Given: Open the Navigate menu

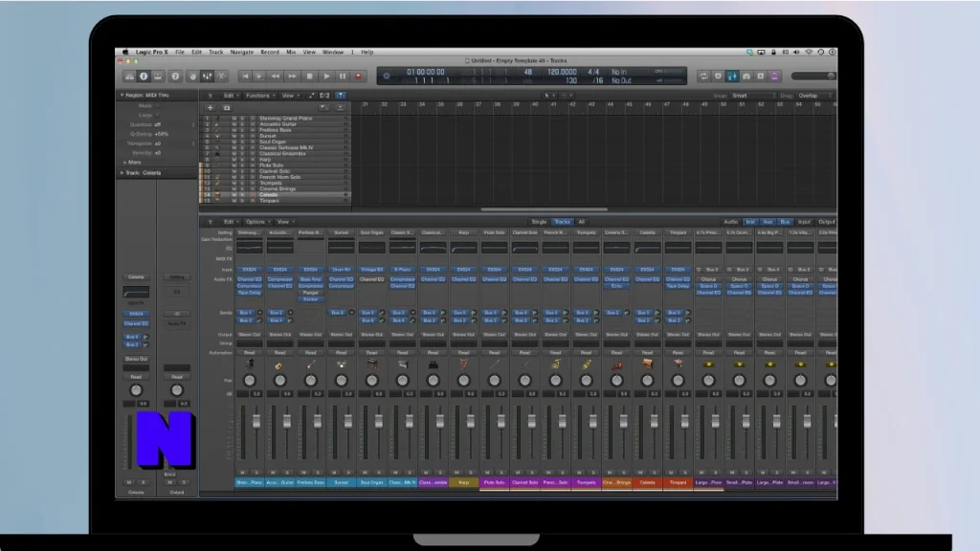Looking at the screenshot, I should (242, 53).
